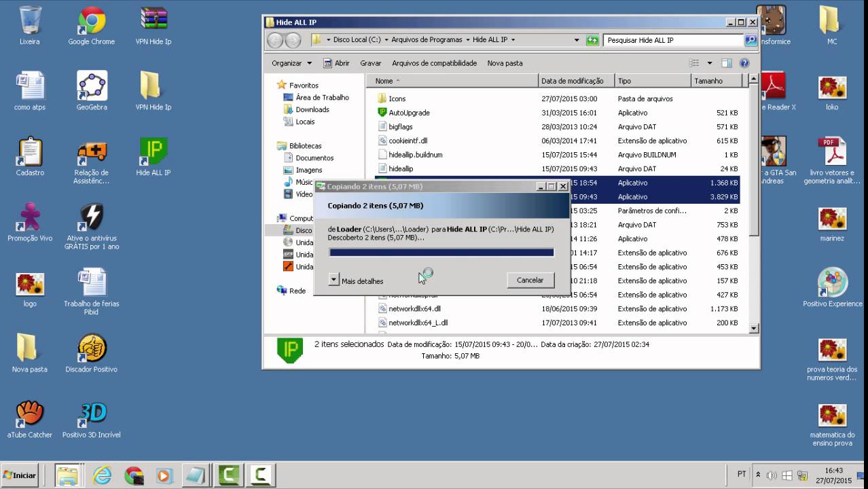Image resolution: width=868 pixels, height=489 pixels.
Task: Open Relação de Assistência shortcut
Action: click(x=92, y=160)
